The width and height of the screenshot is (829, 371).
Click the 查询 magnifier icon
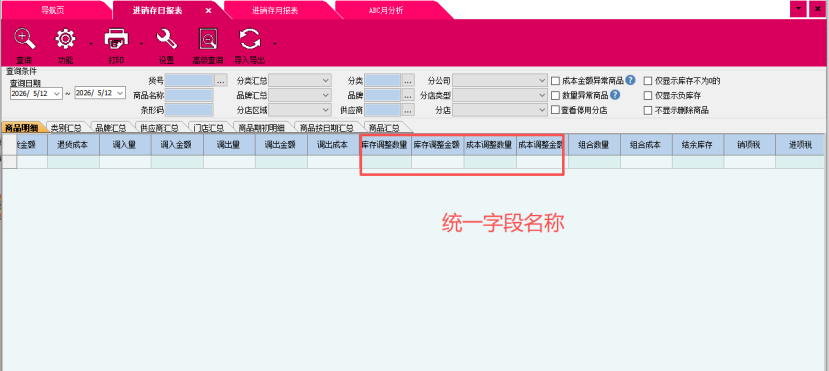click(24, 40)
